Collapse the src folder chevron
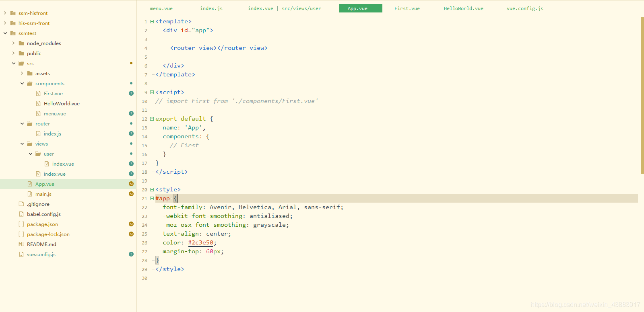Viewport: 644px width, 312px height. pyautogui.click(x=14, y=64)
